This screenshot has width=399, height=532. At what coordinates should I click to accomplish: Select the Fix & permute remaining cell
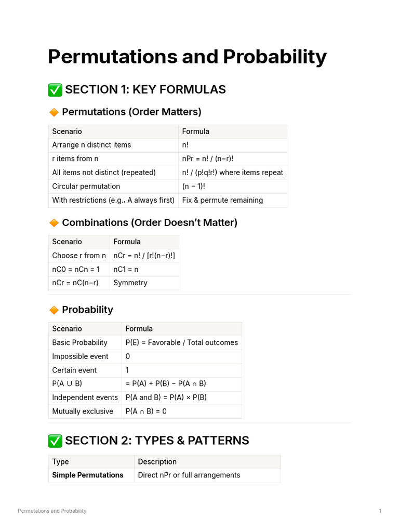click(x=233, y=201)
